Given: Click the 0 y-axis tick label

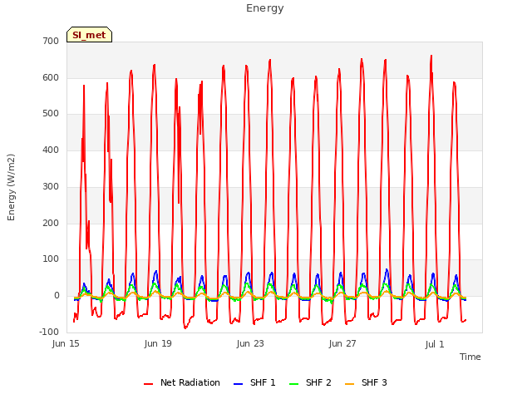Looking at the screenshot, I should [x=57, y=296].
